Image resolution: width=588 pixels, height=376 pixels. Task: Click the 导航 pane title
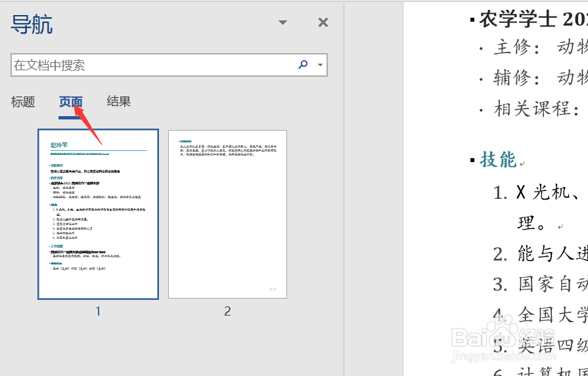click(32, 24)
